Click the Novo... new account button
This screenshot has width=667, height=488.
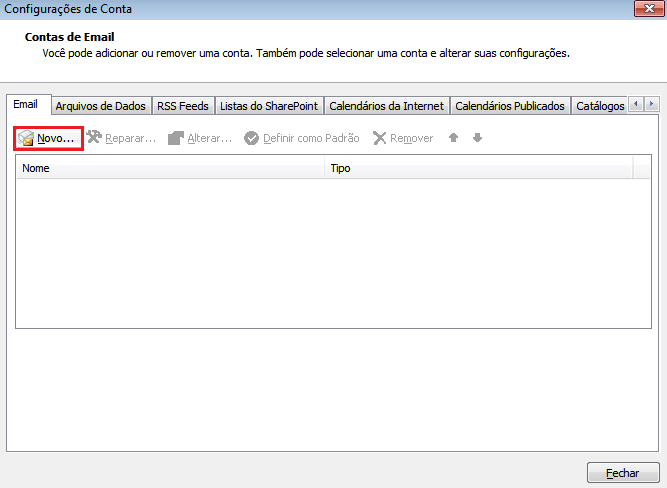pos(48,138)
